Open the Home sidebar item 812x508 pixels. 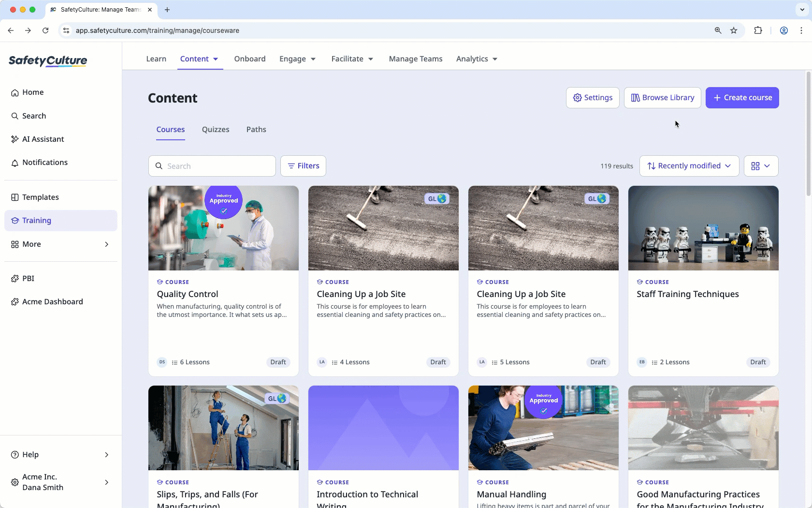tap(61, 92)
